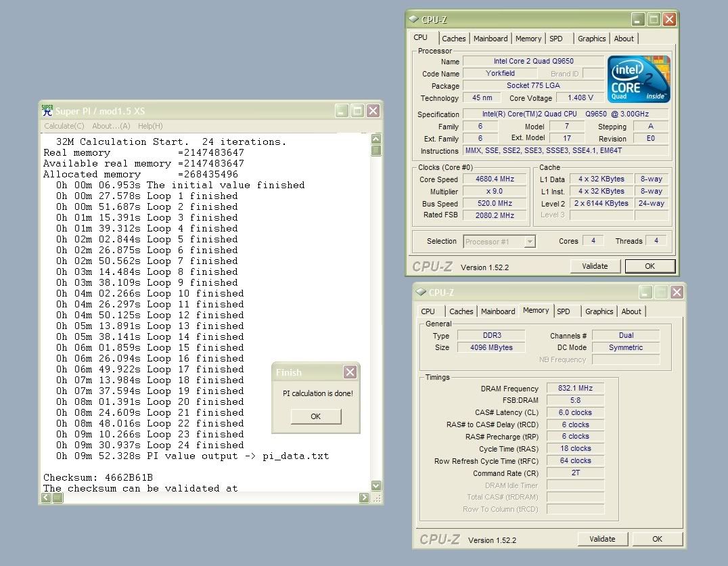The height and width of the screenshot is (566, 728).
Task: Click the Super PI app icon in title bar
Action: click(x=47, y=110)
